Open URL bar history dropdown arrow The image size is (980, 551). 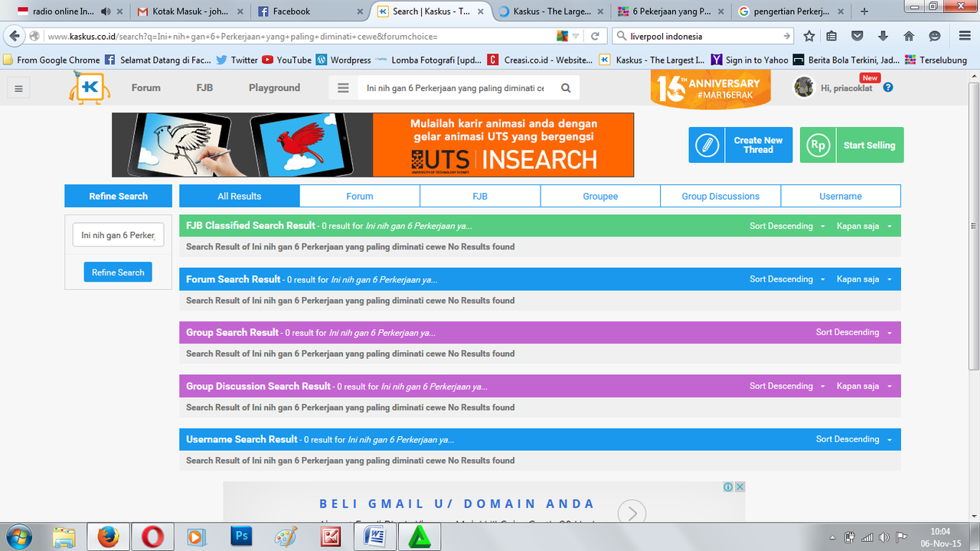[x=576, y=36]
